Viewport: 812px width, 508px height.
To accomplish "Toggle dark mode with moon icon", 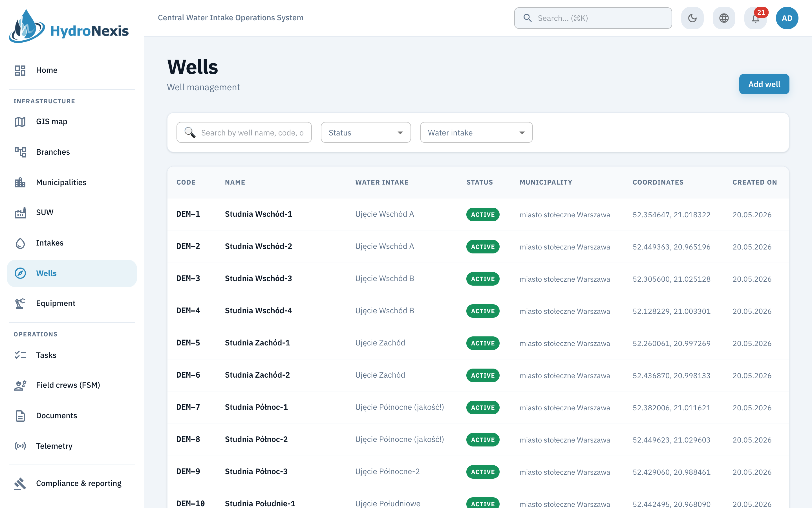I will (692, 18).
